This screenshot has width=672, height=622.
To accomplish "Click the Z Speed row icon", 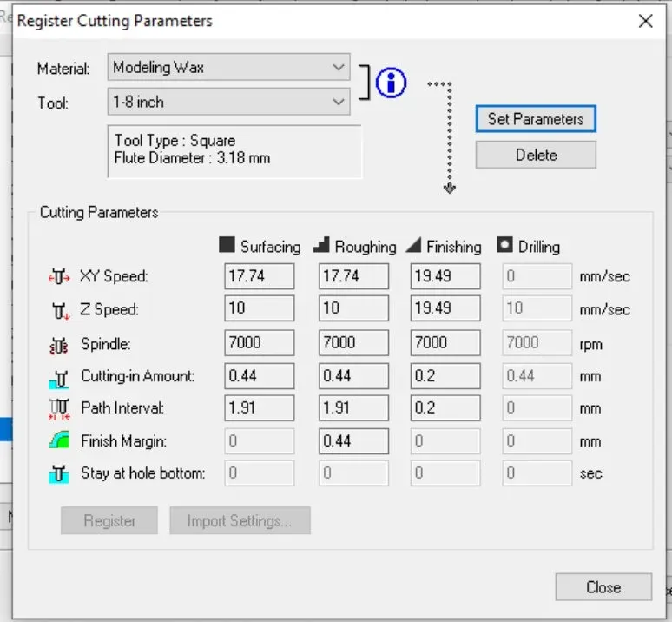I will (x=60, y=310).
